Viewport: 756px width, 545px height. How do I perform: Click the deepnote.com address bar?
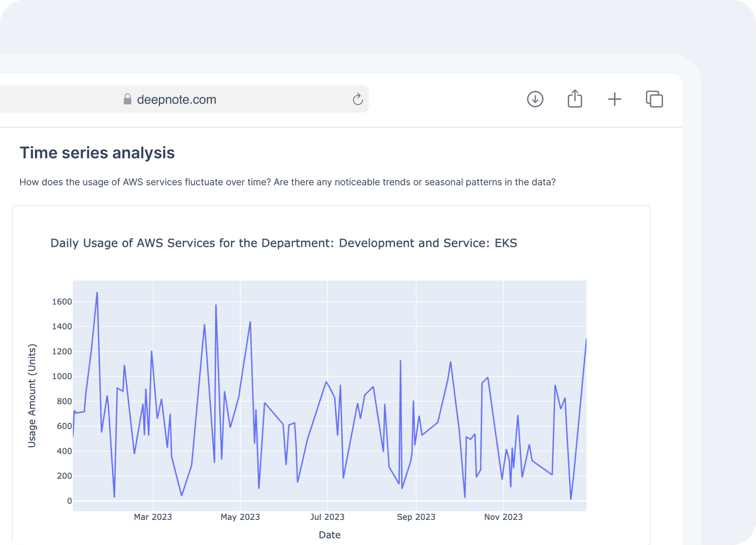tap(176, 100)
